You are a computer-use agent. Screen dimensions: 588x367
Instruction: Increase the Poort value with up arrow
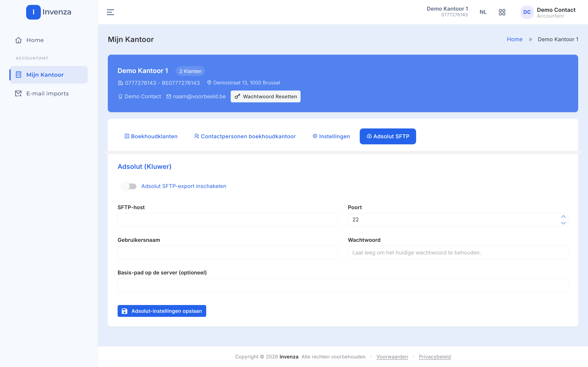(x=563, y=217)
